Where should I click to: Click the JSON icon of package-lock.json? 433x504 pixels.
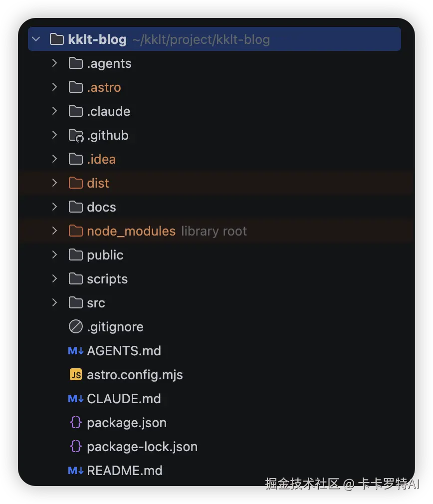pyautogui.click(x=76, y=447)
